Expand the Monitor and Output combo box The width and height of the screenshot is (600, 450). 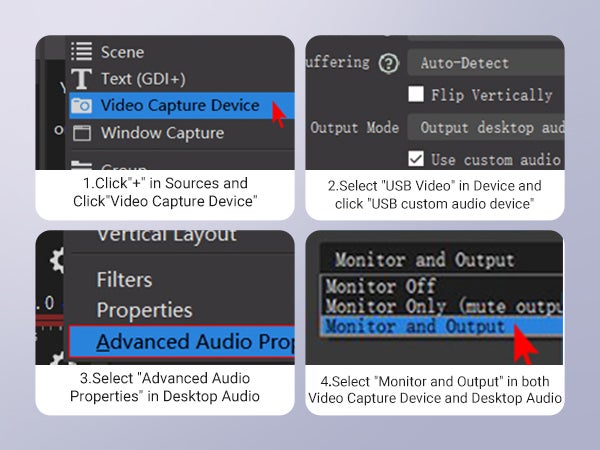(x=442, y=259)
